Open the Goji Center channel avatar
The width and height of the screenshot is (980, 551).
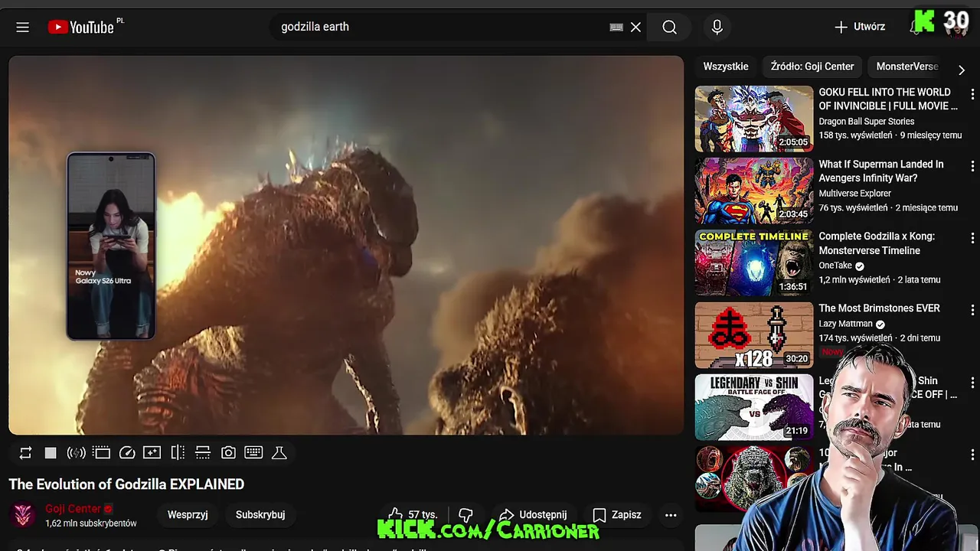tap(24, 515)
